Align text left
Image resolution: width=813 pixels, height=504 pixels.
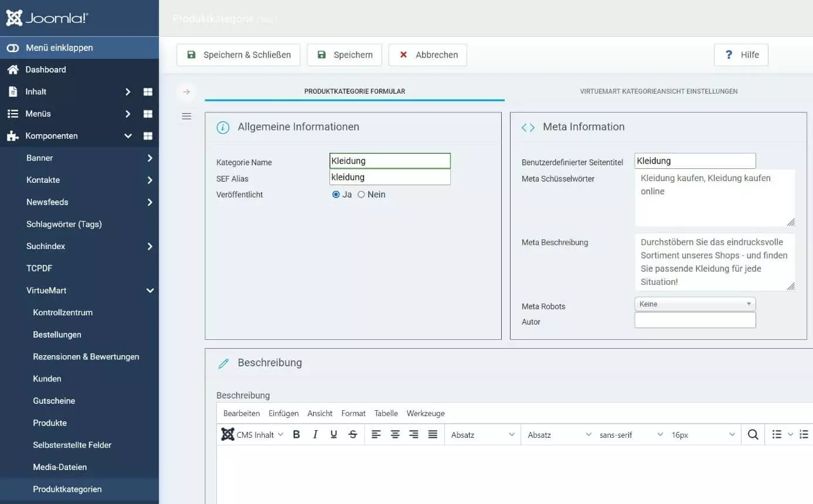pos(376,435)
